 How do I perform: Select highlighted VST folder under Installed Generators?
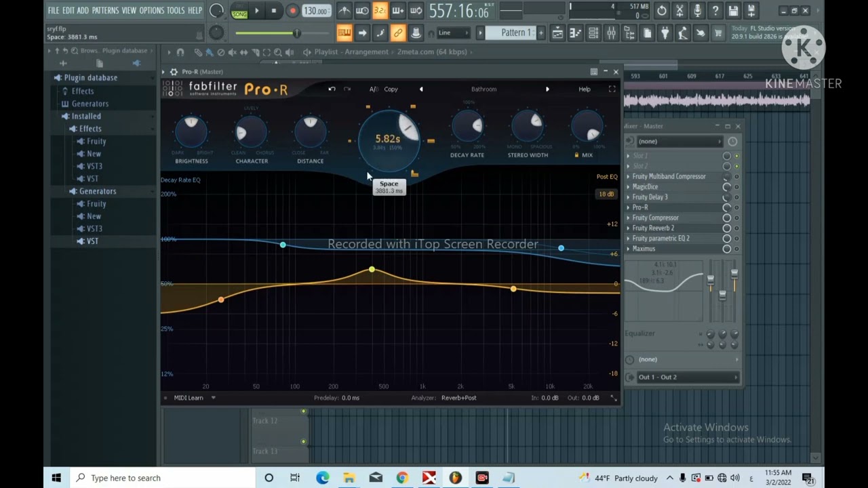pos(92,241)
